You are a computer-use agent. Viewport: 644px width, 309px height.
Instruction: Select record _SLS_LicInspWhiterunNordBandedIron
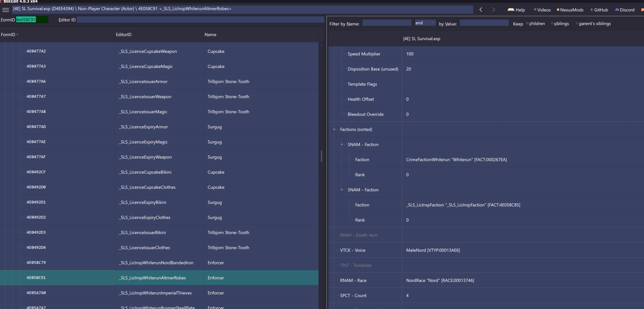coord(159,263)
